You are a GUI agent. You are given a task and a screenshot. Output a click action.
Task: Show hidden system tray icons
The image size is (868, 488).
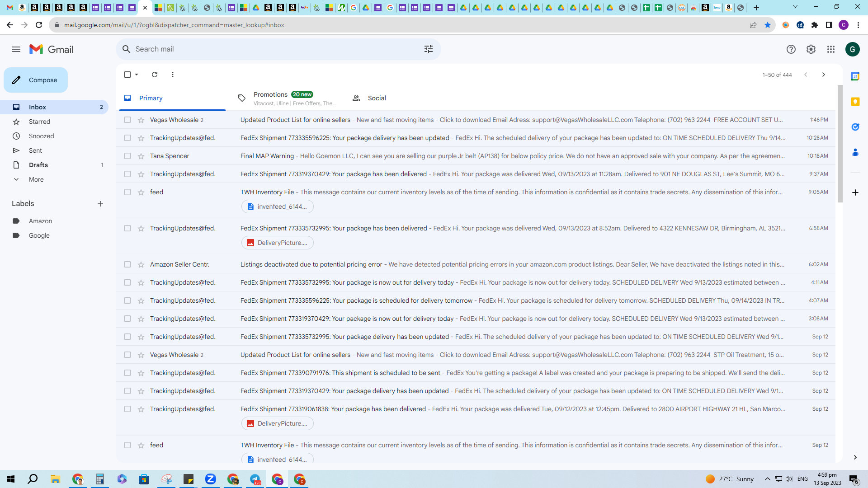point(767,479)
